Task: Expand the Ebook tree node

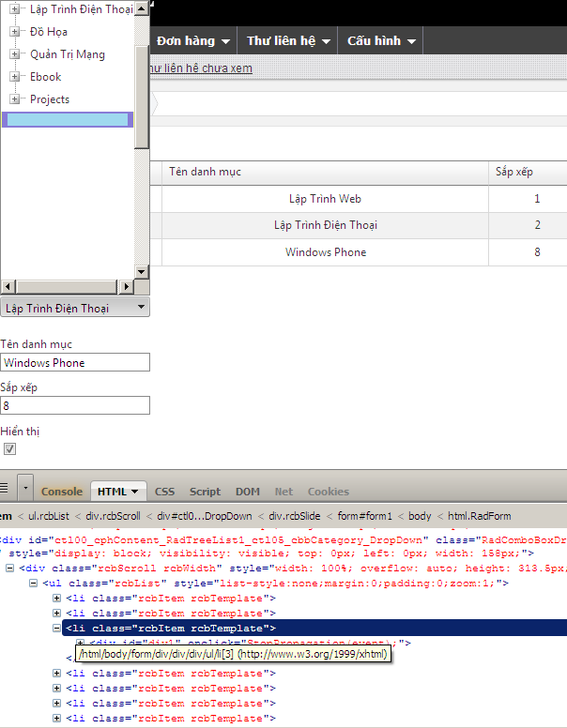Action: [x=14, y=76]
